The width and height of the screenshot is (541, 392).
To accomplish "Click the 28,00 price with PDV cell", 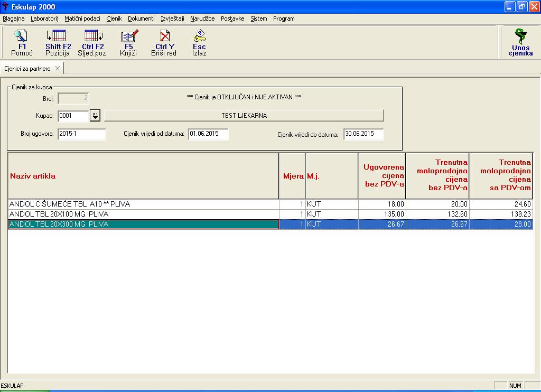I will (501, 224).
